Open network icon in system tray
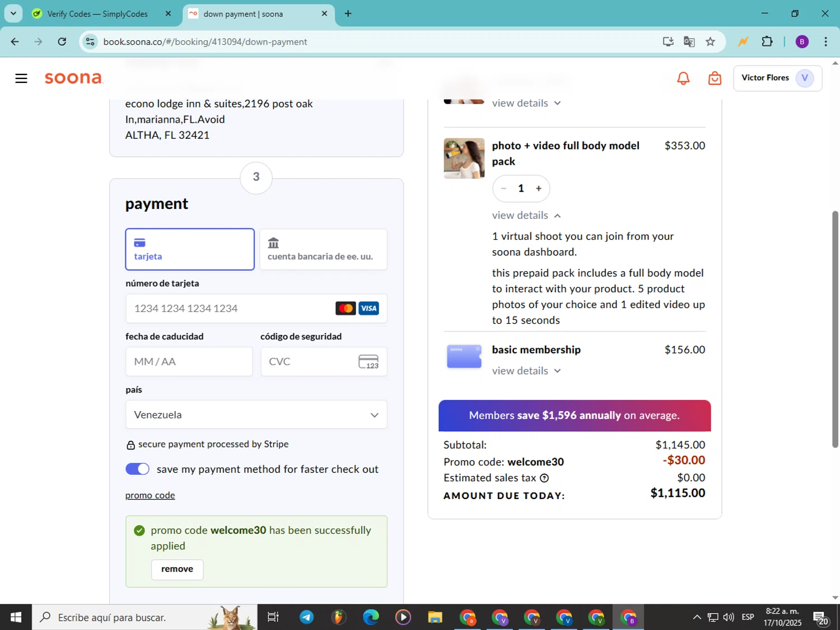The image size is (840, 630). 713,617
